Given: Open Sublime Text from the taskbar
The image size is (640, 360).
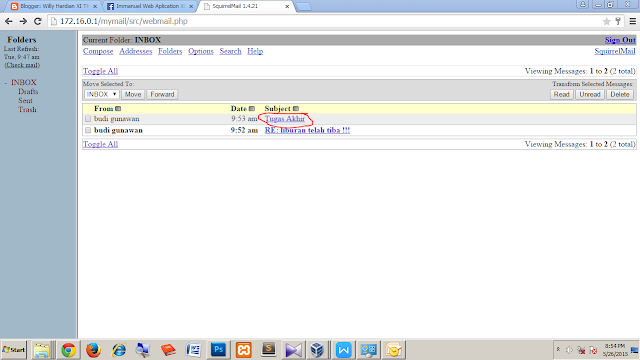Looking at the screenshot, I should (269, 350).
